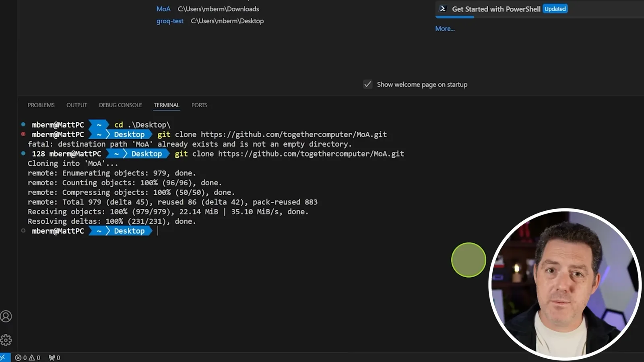644x362 pixels.
Task: Click the blue decoration dot beside 128 prompt
Action: 23,153
